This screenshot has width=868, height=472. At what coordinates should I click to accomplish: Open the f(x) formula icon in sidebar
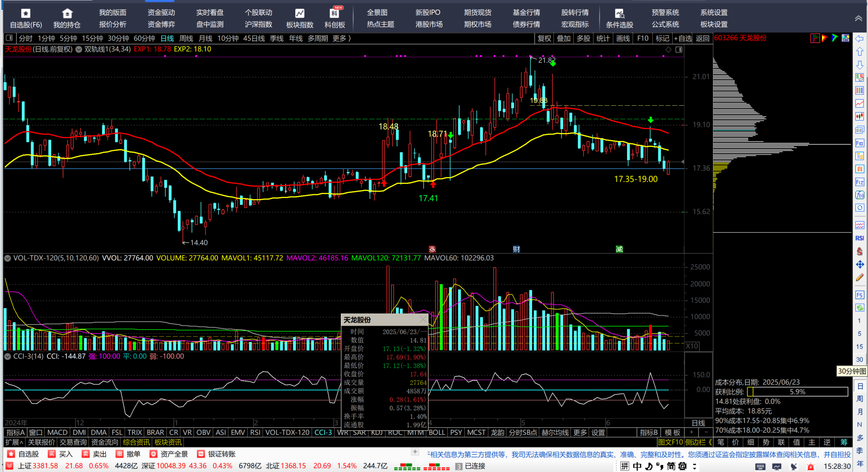click(x=859, y=195)
